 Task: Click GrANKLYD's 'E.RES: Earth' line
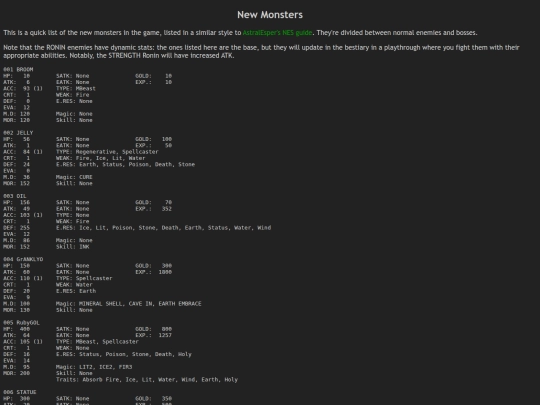point(76,291)
